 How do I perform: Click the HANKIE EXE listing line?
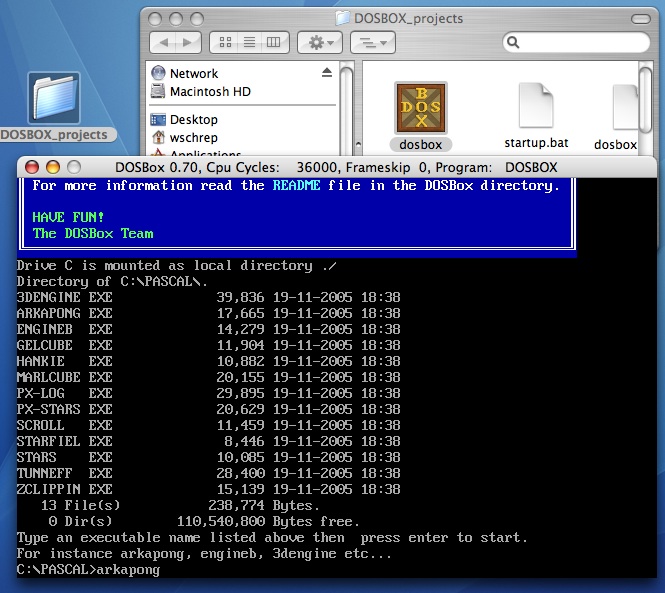tap(208, 361)
